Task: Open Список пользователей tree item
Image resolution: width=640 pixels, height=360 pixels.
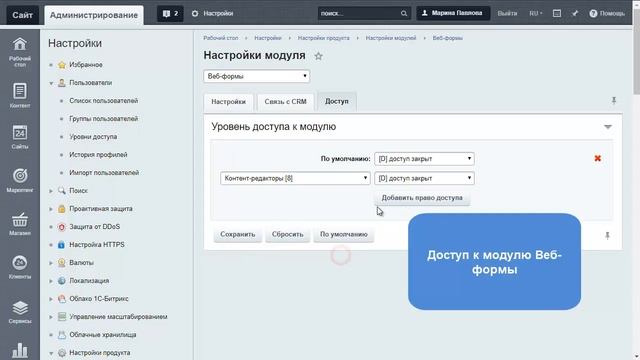Action: point(104,101)
